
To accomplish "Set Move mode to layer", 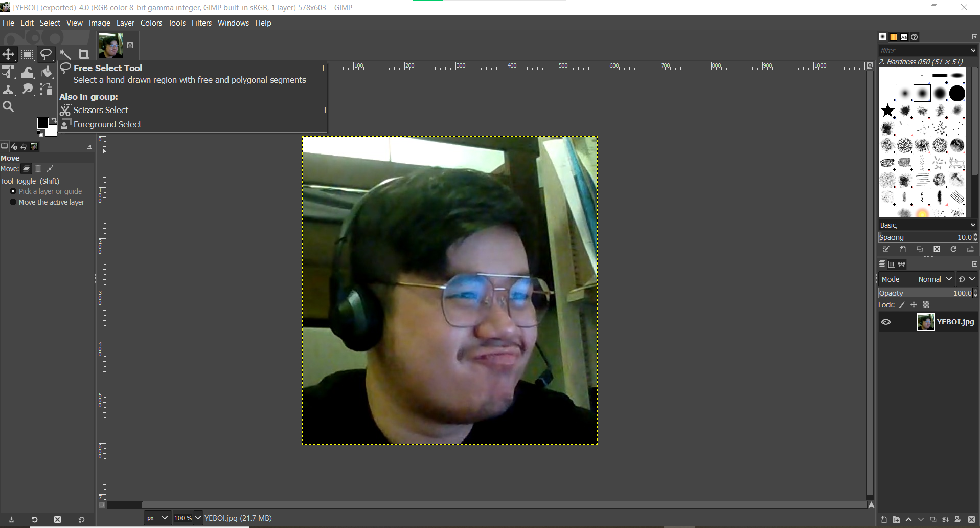I will pyautogui.click(x=27, y=169).
